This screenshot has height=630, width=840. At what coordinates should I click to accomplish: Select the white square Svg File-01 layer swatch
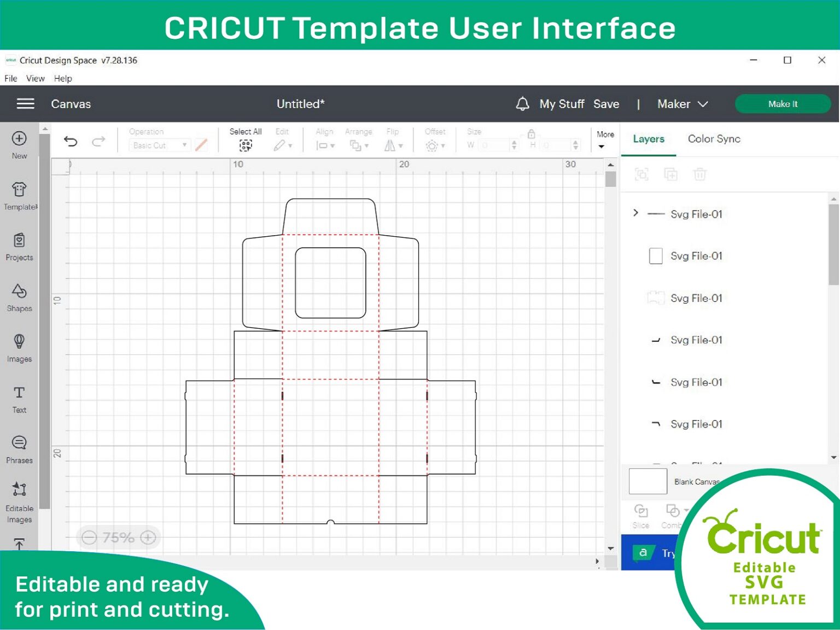click(x=656, y=256)
